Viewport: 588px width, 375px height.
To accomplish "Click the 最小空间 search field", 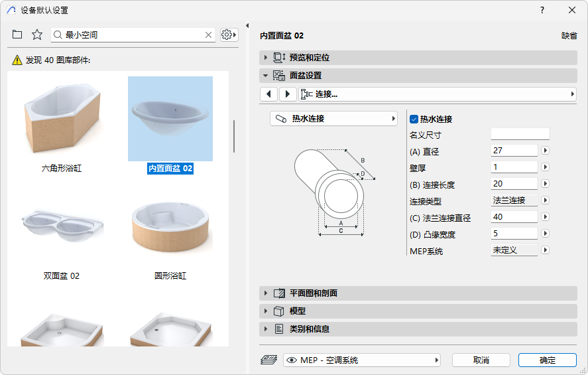I will [133, 35].
